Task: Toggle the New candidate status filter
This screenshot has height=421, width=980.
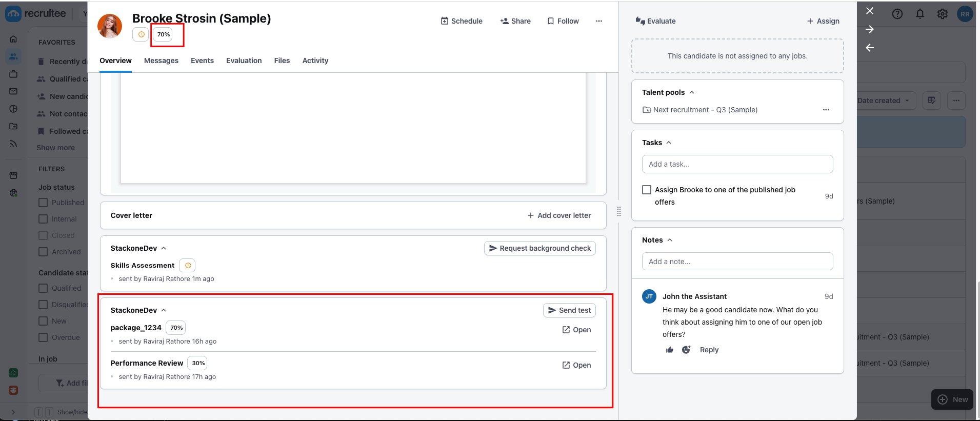Action: (44, 321)
